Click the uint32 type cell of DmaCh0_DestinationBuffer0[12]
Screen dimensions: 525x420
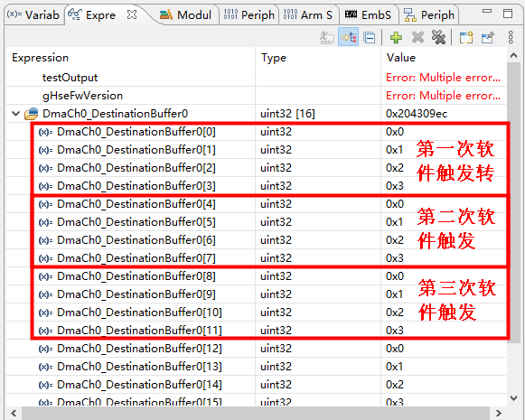tap(276, 349)
